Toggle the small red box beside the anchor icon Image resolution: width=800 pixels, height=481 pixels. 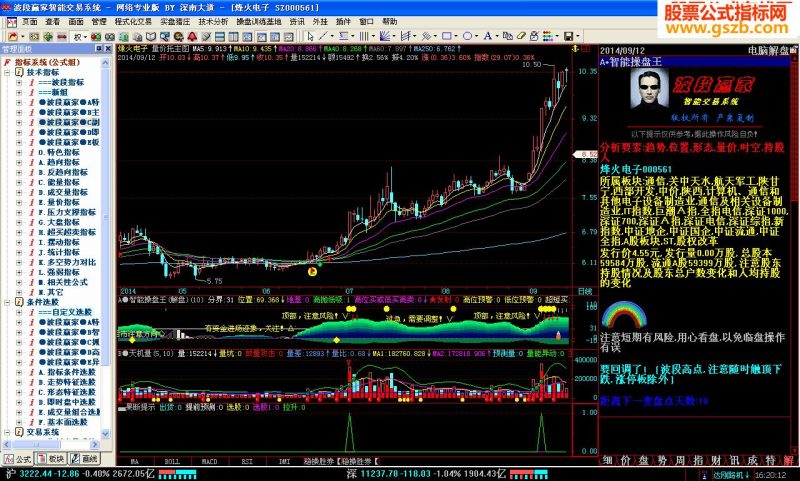coord(586,49)
